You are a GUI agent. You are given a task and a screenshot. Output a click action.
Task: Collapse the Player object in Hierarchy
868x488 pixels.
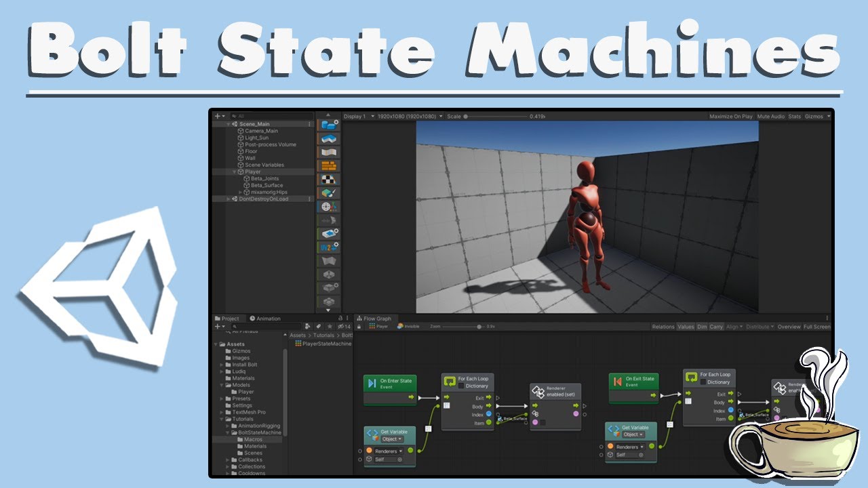[235, 171]
